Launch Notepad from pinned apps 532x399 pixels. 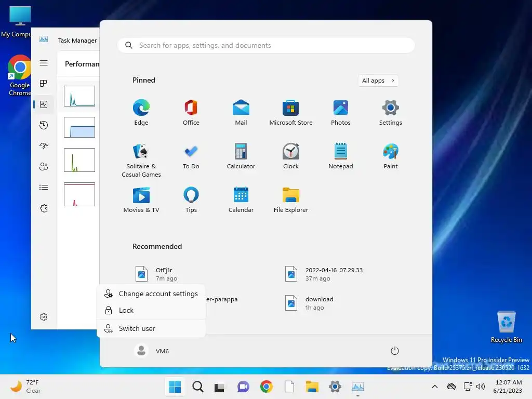pyautogui.click(x=341, y=156)
